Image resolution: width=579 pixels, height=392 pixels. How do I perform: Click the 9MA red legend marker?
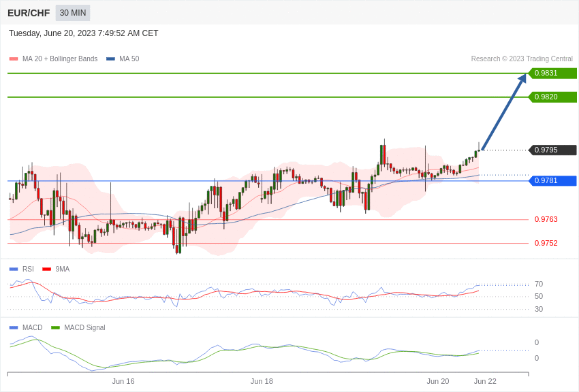[x=47, y=269]
